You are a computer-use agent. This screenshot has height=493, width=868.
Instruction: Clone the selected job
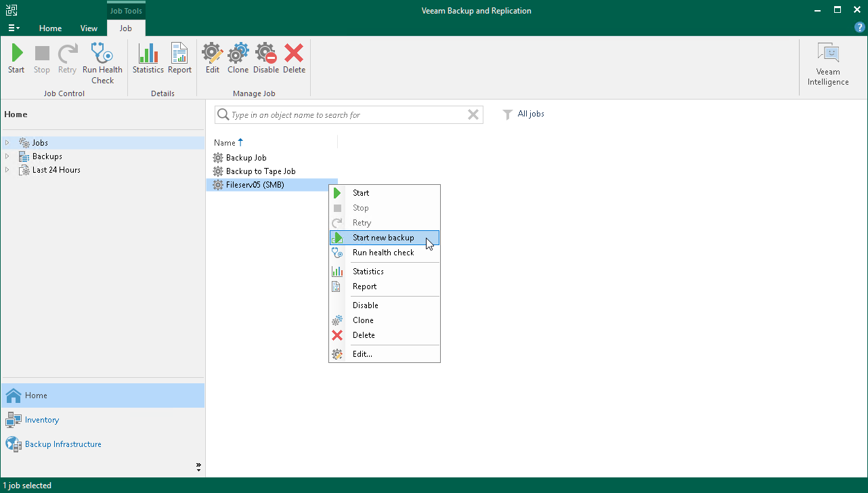tap(238, 58)
